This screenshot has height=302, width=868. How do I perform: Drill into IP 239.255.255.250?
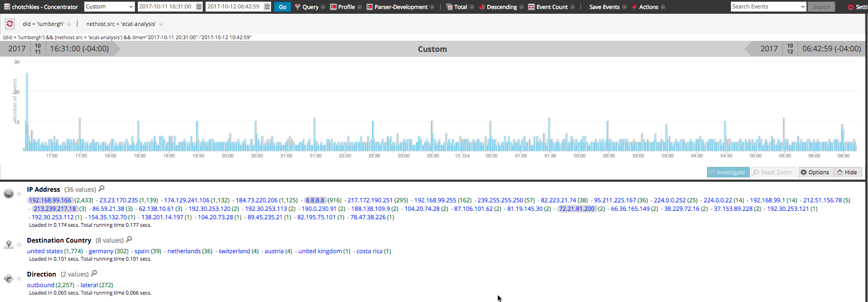500,200
